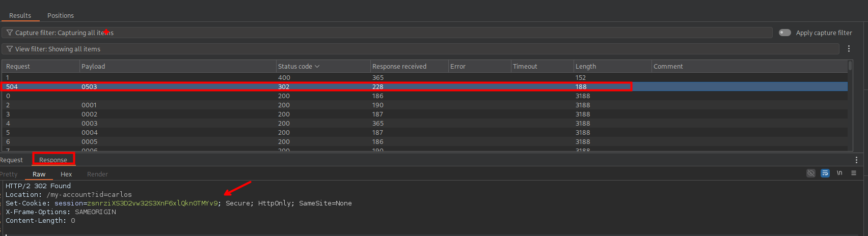
Task: Toggle the line wrap icon in response viewer
Action: 825,173
